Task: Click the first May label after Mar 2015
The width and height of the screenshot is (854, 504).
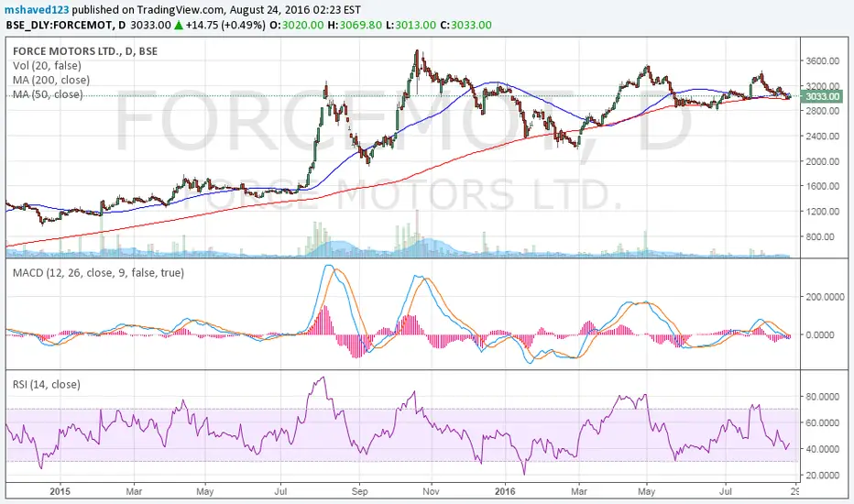Action: (204, 491)
